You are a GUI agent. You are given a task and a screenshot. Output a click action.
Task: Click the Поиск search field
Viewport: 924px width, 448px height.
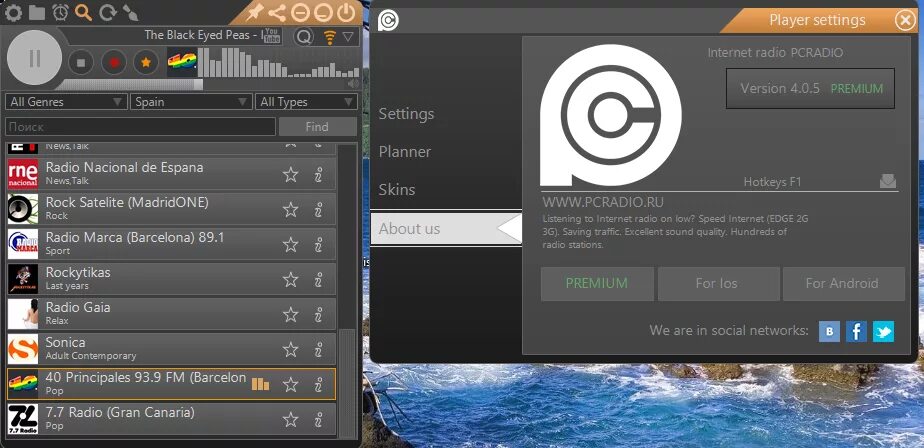[x=140, y=127]
